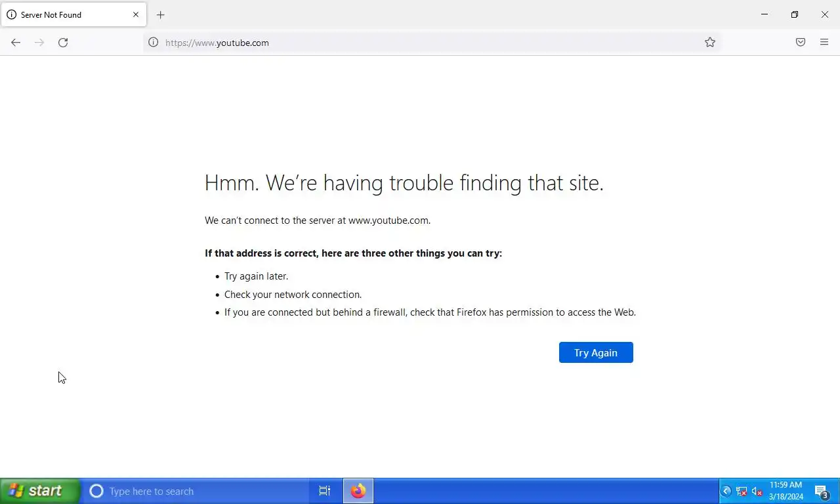
Task: Click the forward navigation arrow
Action: [x=39, y=43]
